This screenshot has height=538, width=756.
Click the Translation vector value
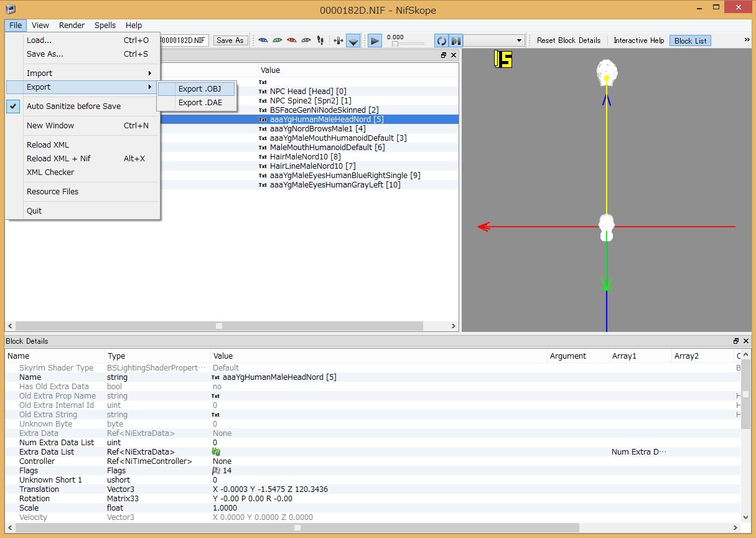point(270,489)
